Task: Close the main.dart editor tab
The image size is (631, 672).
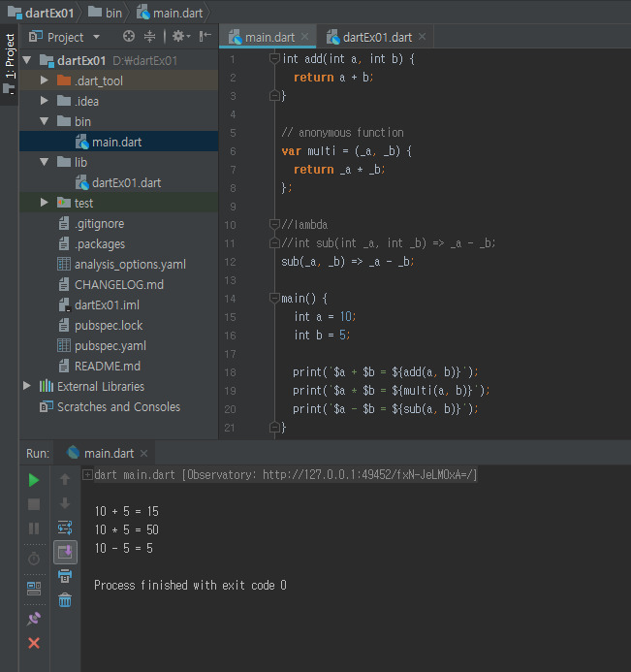Action: click(304, 37)
